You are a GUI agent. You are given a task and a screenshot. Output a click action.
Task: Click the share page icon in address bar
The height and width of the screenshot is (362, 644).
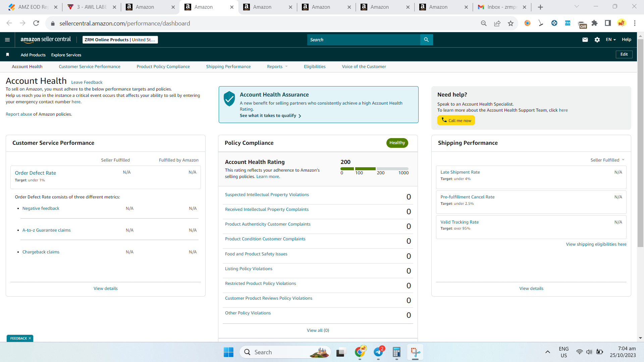pos(497,23)
